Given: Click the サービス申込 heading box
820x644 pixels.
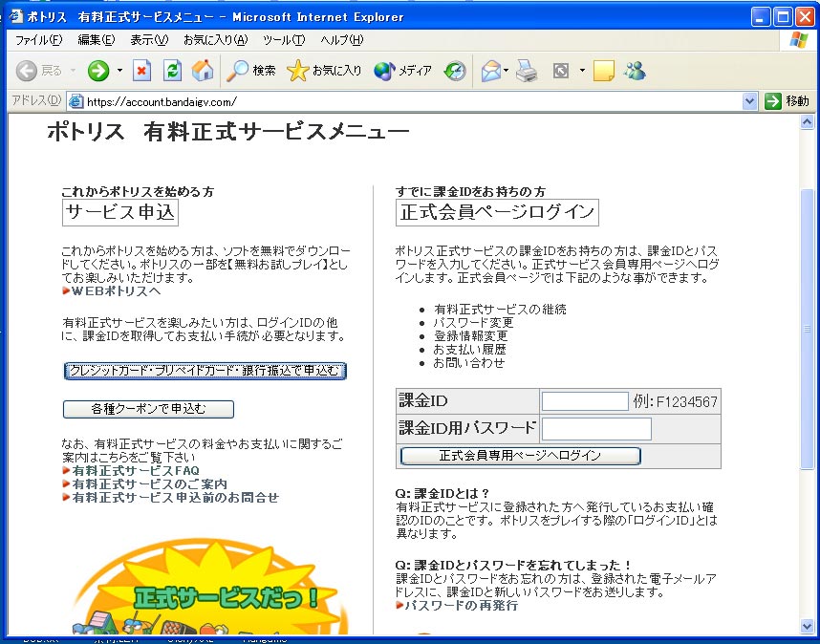Looking at the screenshot, I should [120, 212].
